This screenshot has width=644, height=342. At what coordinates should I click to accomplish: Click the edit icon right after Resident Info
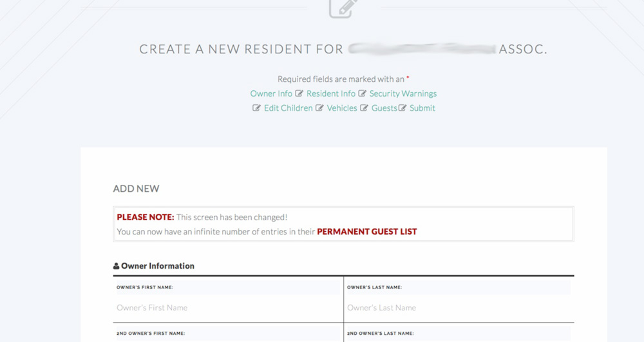click(x=362, y=93)
